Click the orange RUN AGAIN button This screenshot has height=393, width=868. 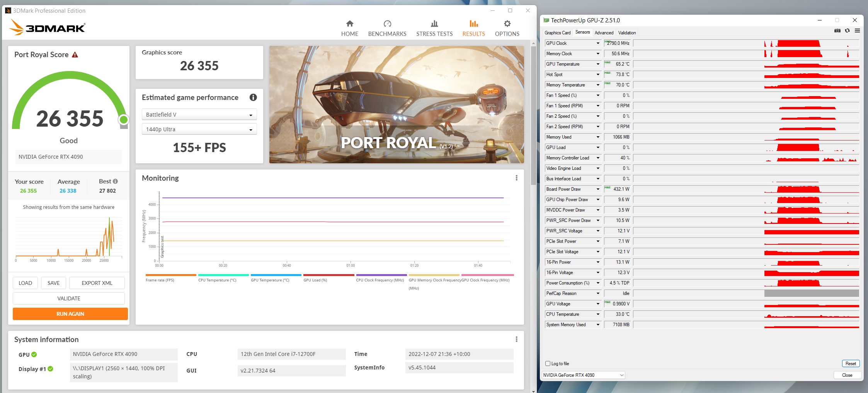coord(70,314)
